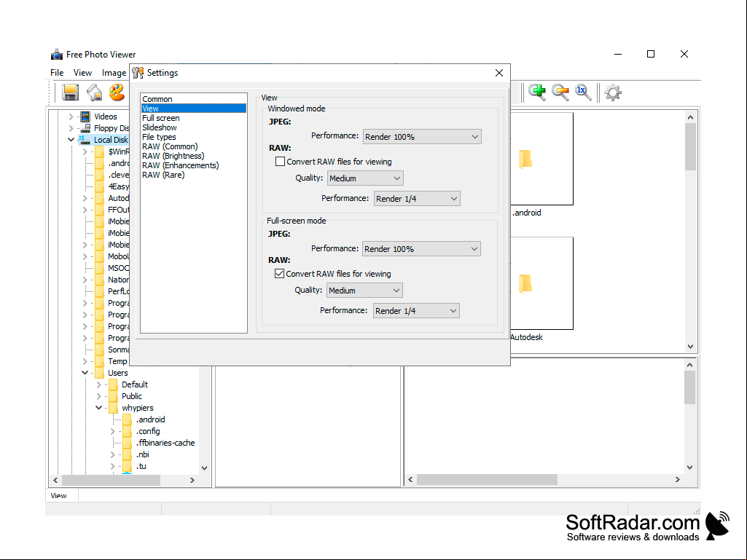
Task: Click preview pane vertical scrollbar thumb
Action: point(690,387)
